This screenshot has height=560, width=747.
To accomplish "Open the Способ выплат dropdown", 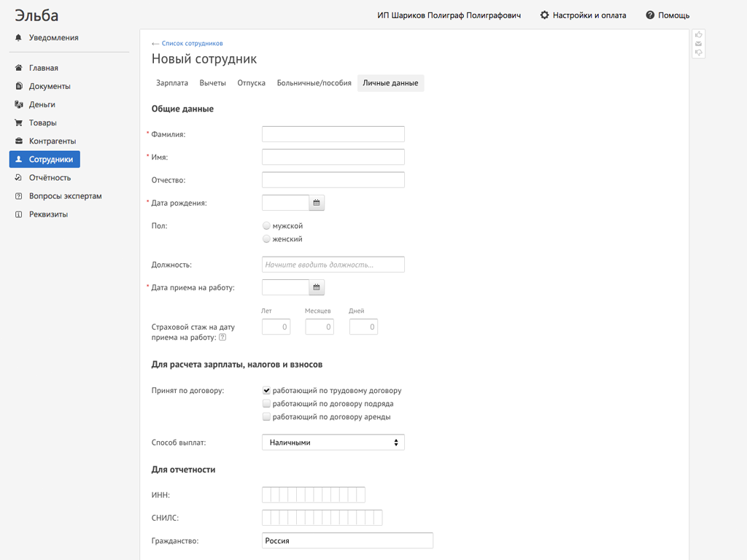I will click(x=333, y=443).
